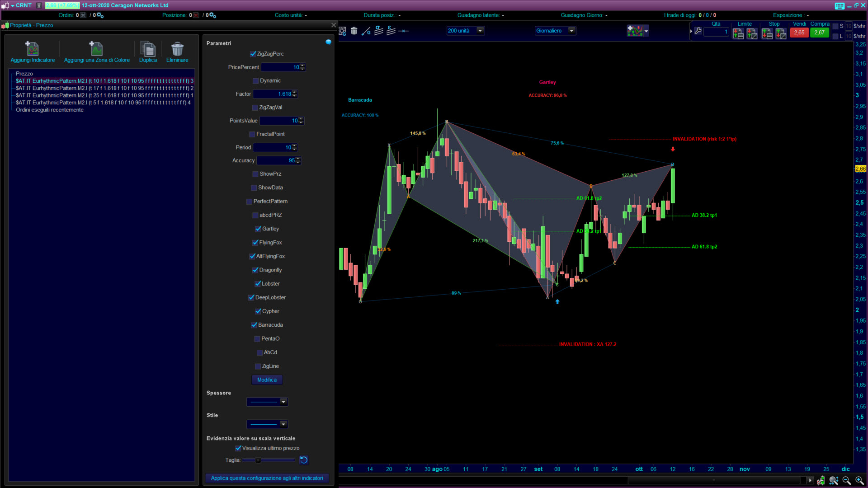
Task: Click Aggiungi una Zona di Colore icon
Action: [96, 48]
